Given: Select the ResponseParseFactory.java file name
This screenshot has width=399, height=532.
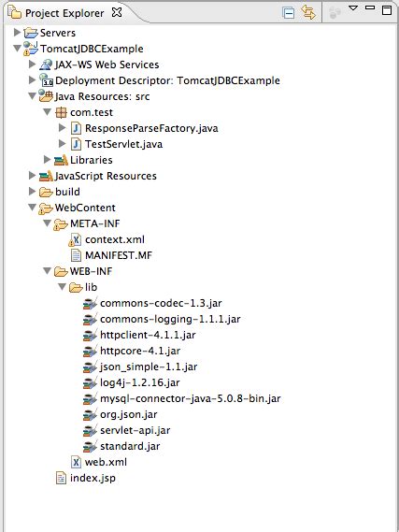Looking at the screenshot, I should pos(151,128).
